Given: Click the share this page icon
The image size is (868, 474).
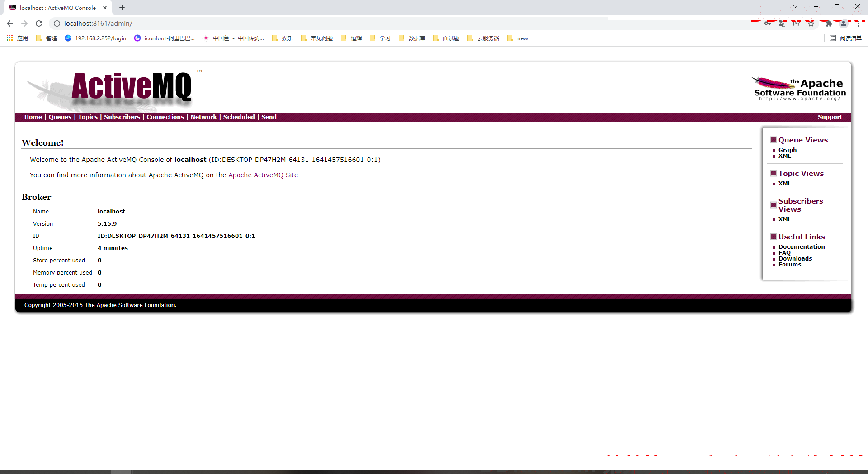Looking at the screenshot, I should tap(797, 24).
